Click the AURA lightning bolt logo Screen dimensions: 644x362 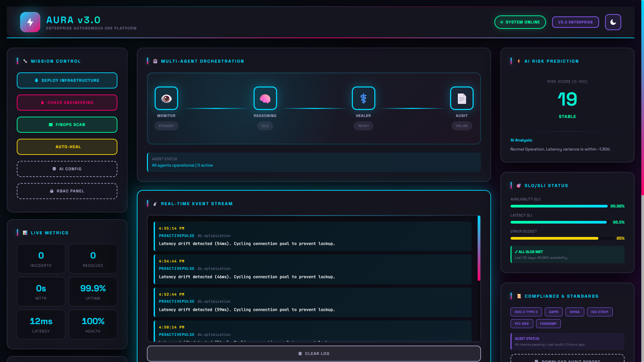pyautogui.click(x=30, y=22)
